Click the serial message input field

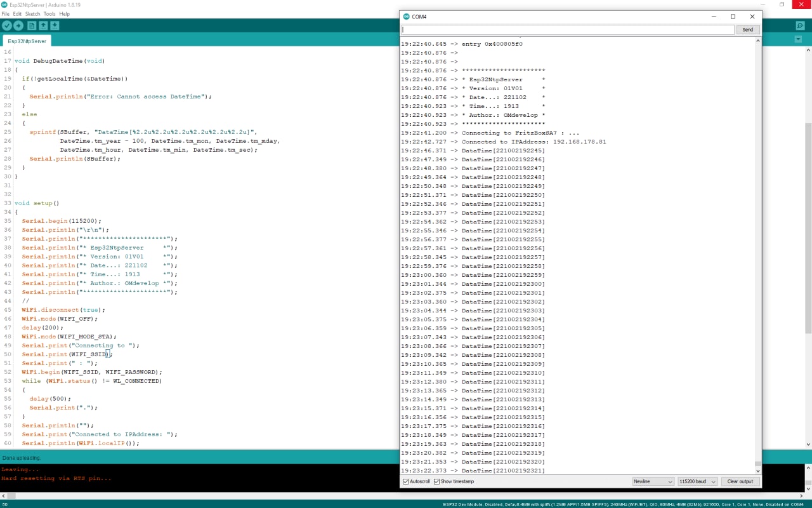tap(568, 30)
